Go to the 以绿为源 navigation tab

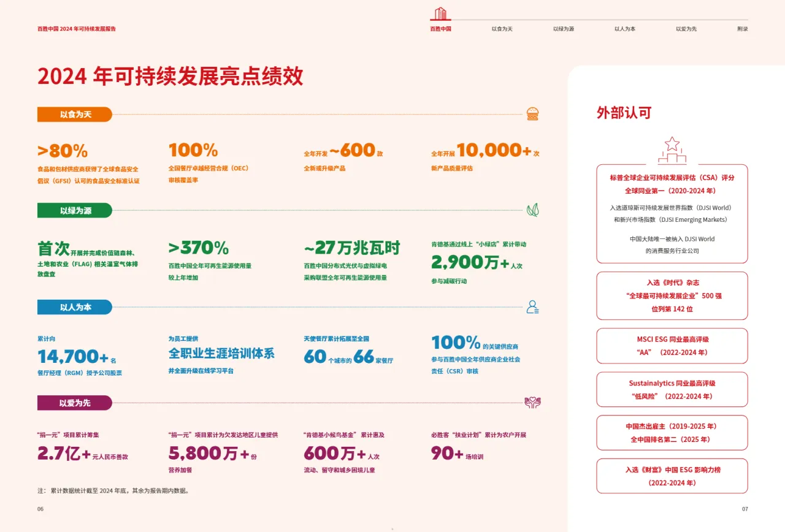[563, 29]
